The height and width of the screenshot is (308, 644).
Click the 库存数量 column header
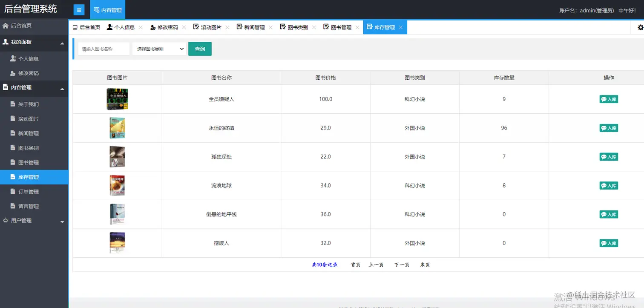(504, 78)
